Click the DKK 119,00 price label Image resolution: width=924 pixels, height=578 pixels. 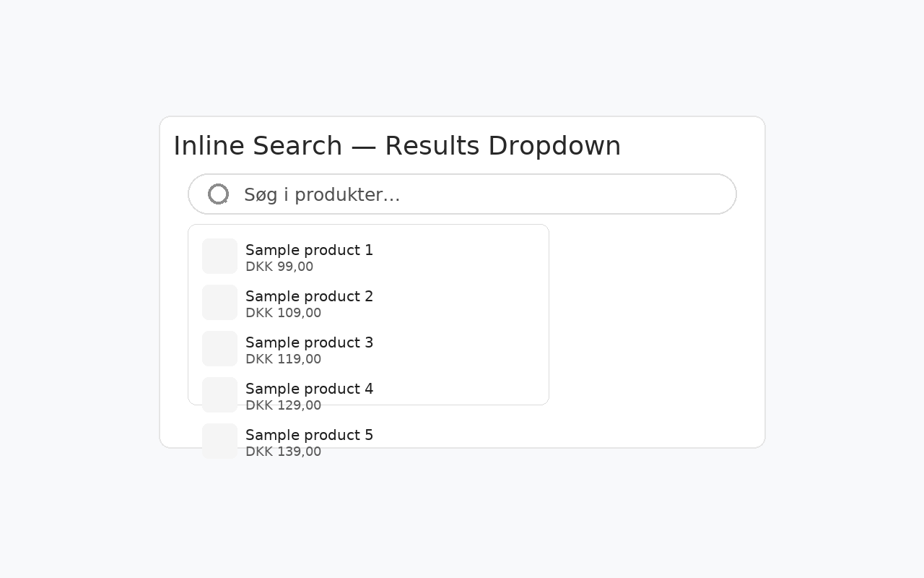pyautogui.click(x=283, y=359)
